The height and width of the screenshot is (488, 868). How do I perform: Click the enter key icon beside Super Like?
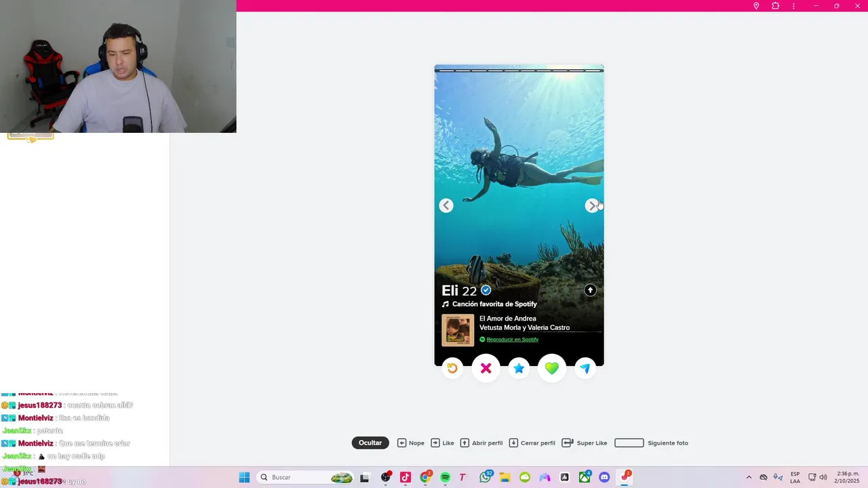click(568, 443)
